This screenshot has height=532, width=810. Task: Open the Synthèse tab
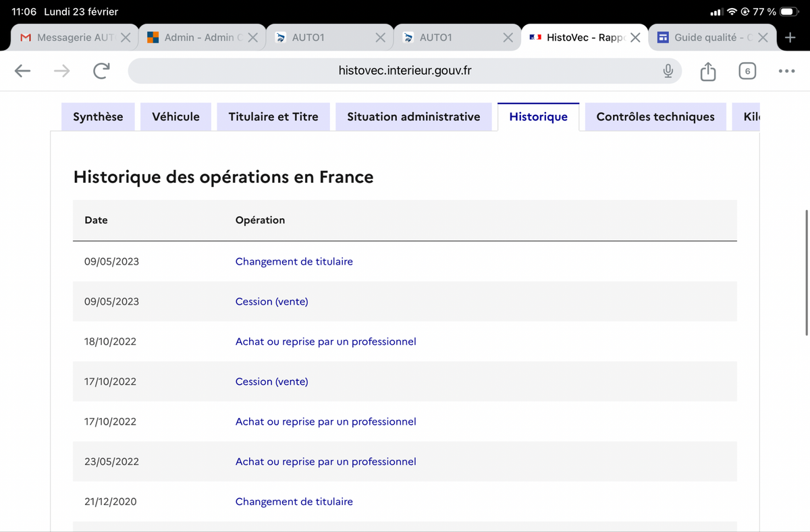(x=98, y=117)
